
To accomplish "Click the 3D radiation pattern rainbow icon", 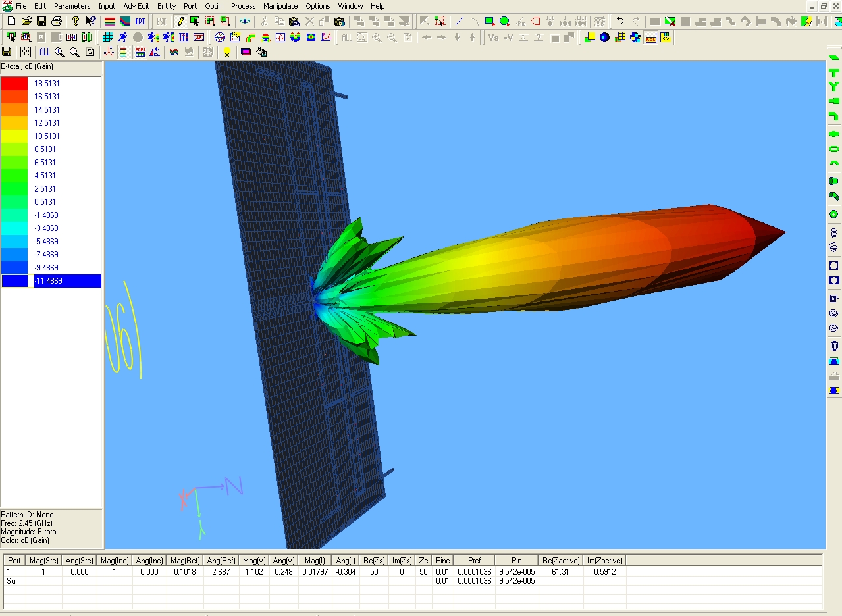I will [265, 37].
